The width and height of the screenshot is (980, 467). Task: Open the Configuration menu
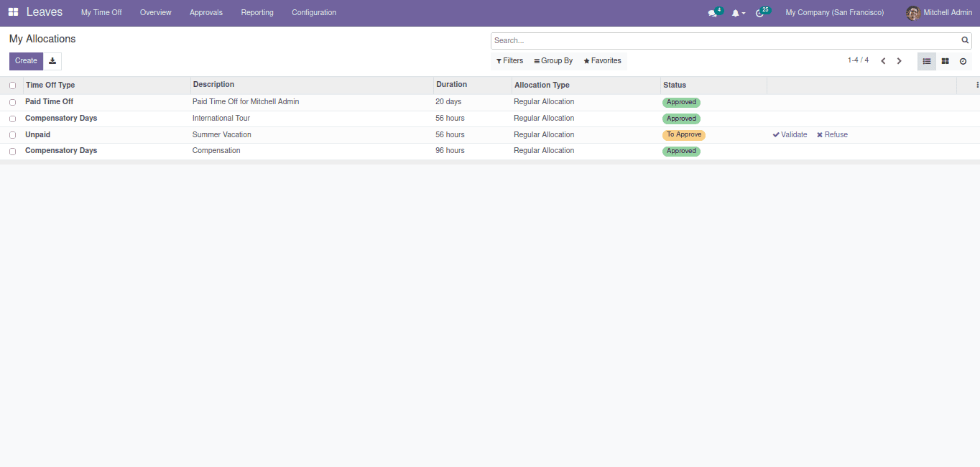pyautogui.click(x=314, y=12)
